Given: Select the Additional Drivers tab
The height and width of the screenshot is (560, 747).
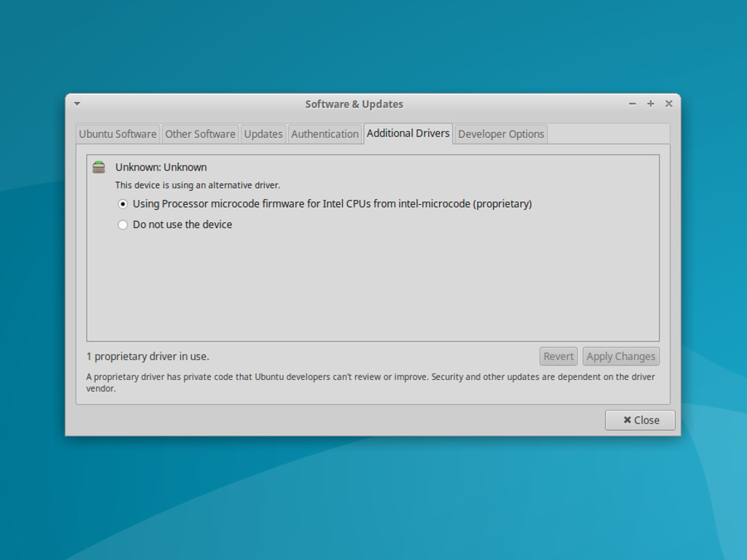Looking at the screenshot, I should tap(408, 133).
